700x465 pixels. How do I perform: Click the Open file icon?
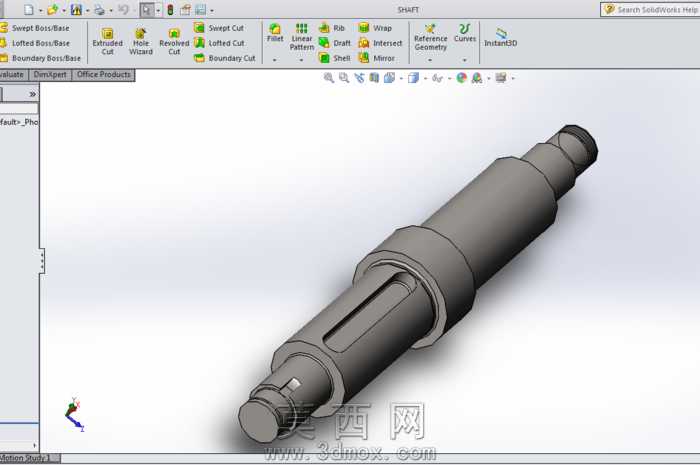pos(53,9)
